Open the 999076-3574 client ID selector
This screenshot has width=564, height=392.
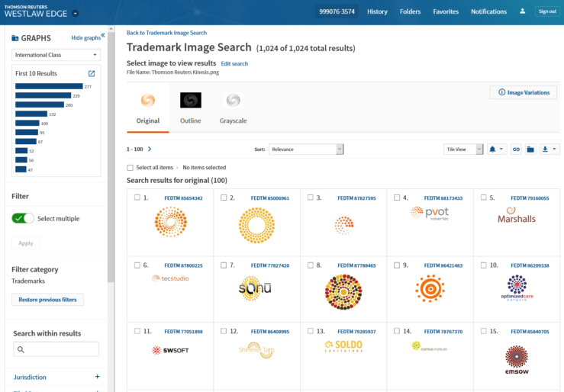(337, 11)
